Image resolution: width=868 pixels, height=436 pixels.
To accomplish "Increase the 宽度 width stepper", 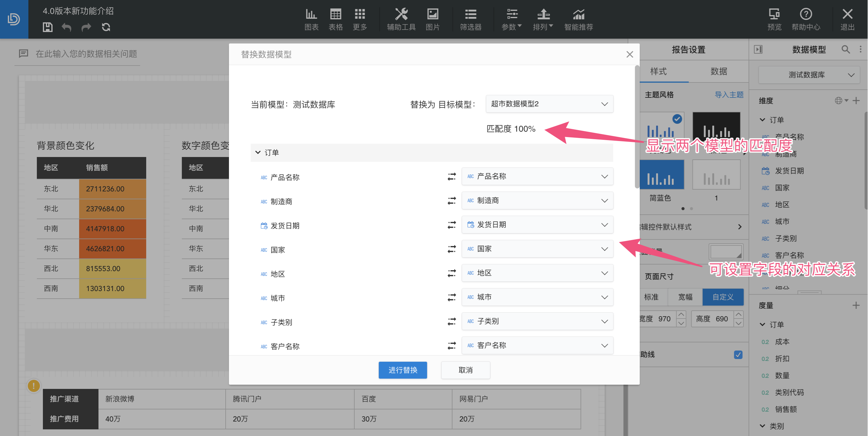I will tap(681, 314).
